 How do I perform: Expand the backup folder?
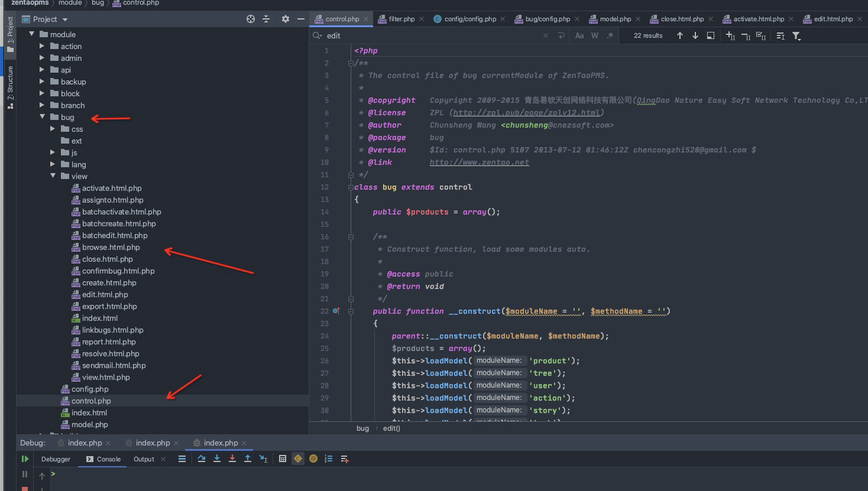42,82
